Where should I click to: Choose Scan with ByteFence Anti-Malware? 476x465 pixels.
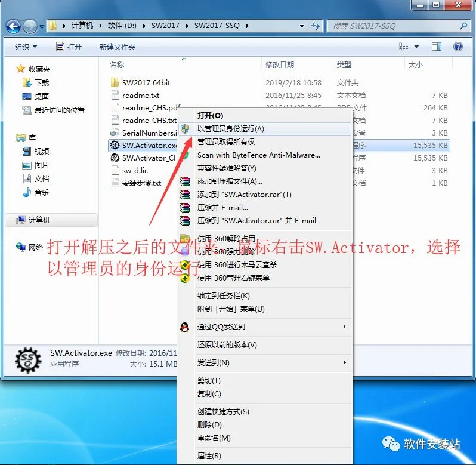coord(265,155)
